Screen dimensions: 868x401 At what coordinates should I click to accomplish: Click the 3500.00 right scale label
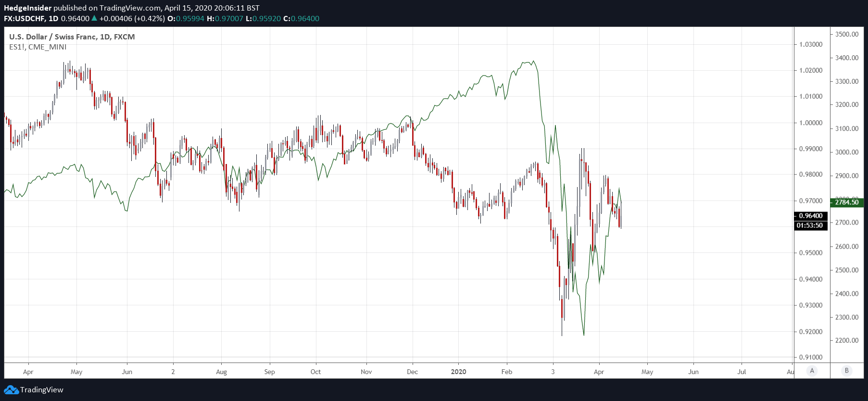pyautogui.click(x=847, y=34)
